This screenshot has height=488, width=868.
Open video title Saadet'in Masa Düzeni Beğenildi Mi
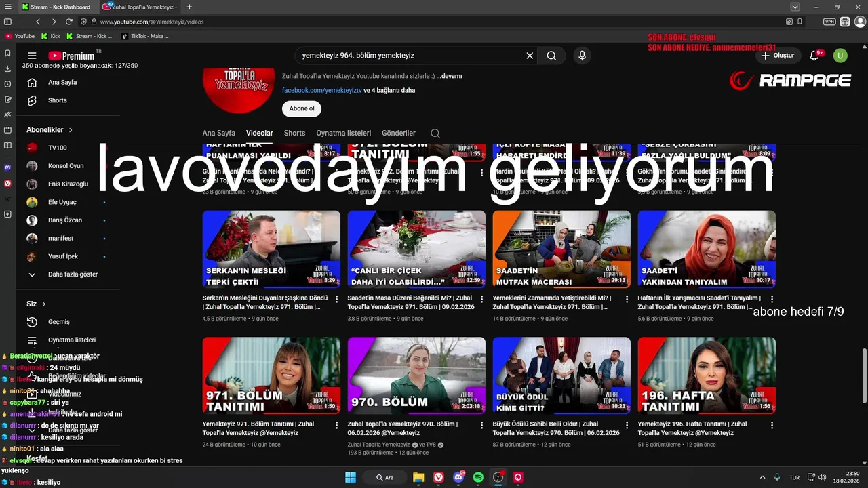(x=410, y=302)
